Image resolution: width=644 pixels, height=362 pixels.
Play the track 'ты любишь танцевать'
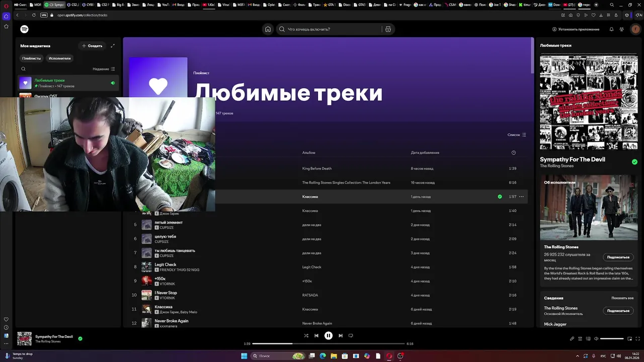[x=175, y=250]
